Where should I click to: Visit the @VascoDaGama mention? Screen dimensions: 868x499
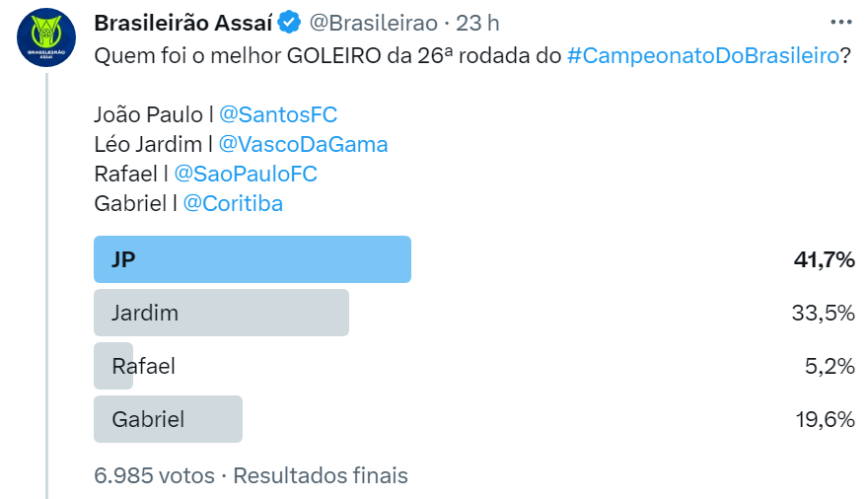(x=303, y=144)
